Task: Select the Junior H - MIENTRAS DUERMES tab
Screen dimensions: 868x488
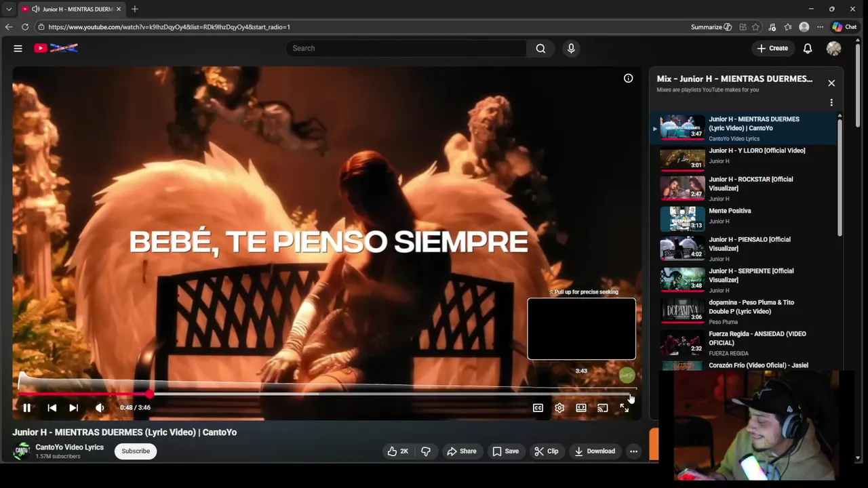Action: [71, 9]
